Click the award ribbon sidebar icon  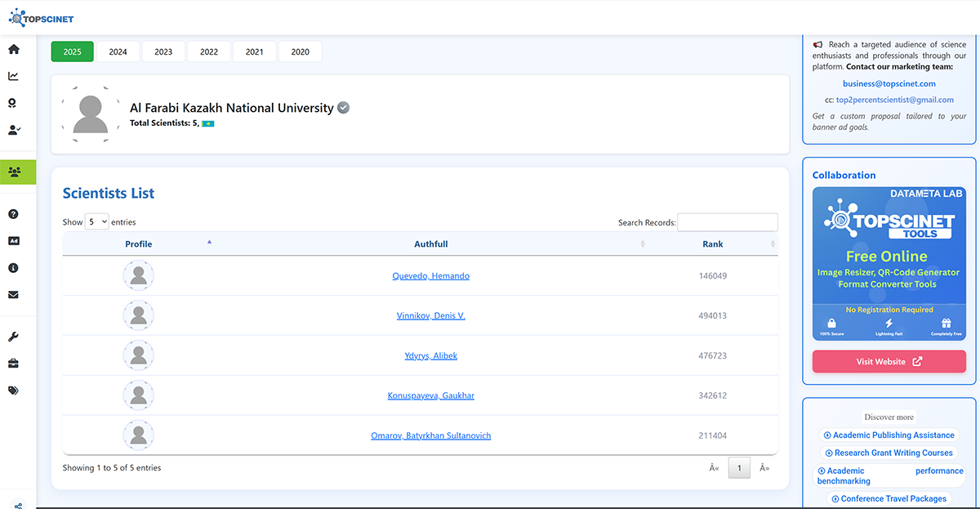pyautogui.click(x=14, y=103)
